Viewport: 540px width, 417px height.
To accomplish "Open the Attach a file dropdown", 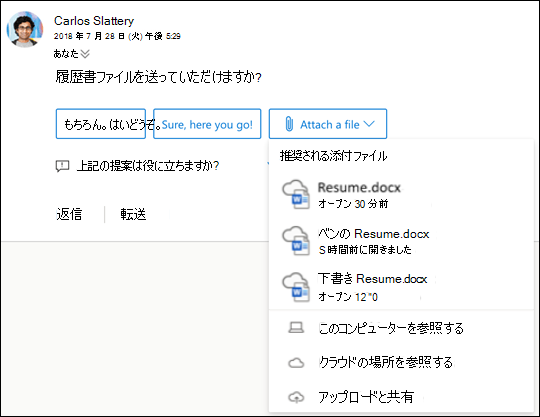I will click(328, 124).
